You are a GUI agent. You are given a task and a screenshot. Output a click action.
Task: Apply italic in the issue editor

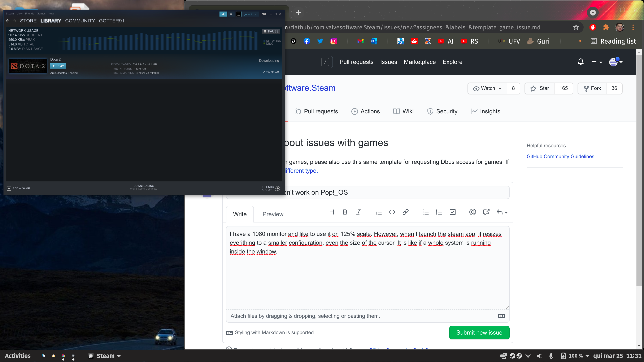[x=358, y=212]
